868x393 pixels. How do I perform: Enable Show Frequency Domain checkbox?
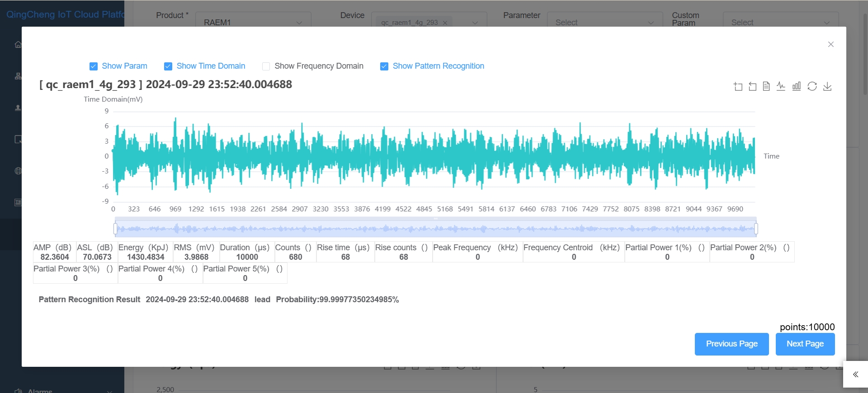coord(266,66)
